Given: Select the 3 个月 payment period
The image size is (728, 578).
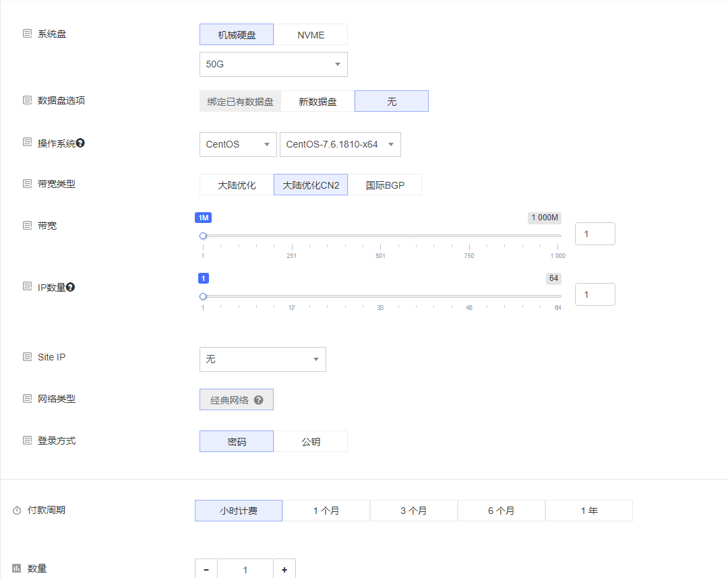Looking at the screenshot, I should [x=413, y=511].
